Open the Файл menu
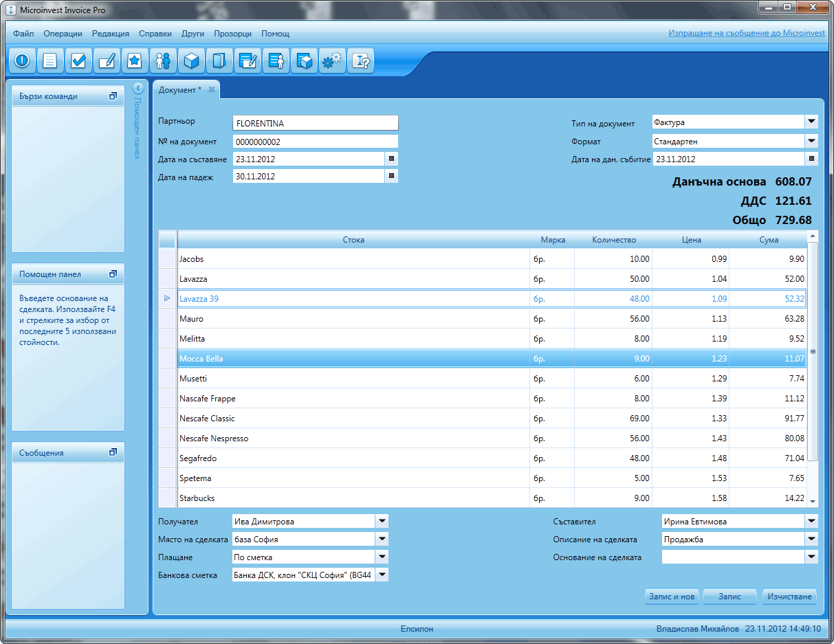 tap(23, 33)
